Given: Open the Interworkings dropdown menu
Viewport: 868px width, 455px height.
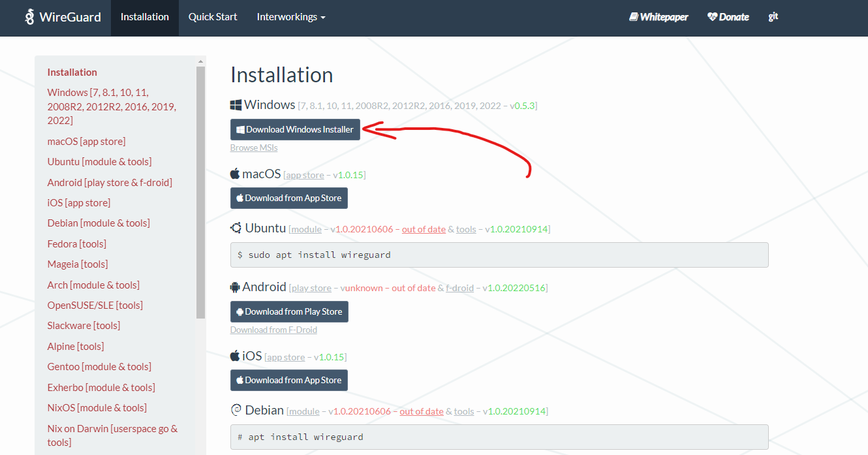Looking at the screenshot, I should [x=291, y=17].
